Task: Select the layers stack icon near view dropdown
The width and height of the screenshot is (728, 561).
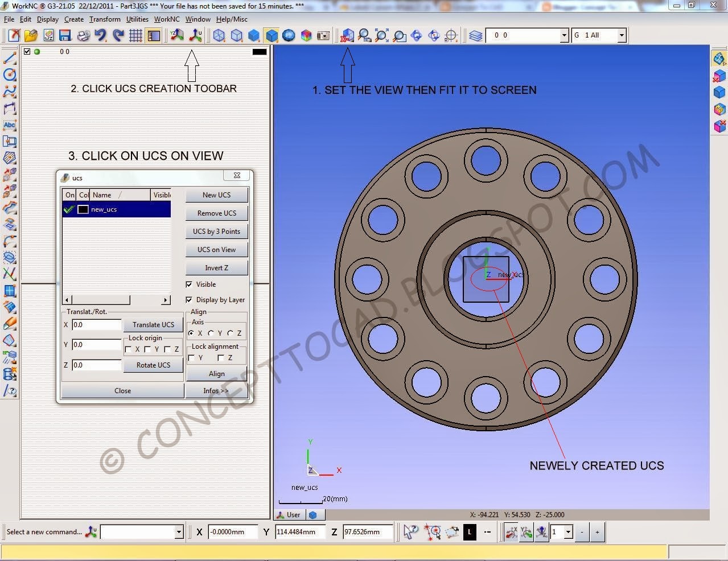Action: click(x=476, y=35)
